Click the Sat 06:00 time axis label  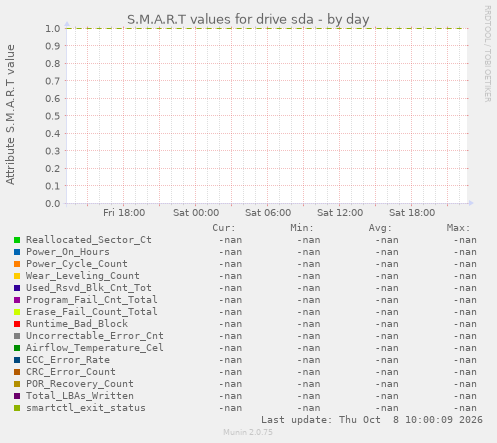click(268, 213)
